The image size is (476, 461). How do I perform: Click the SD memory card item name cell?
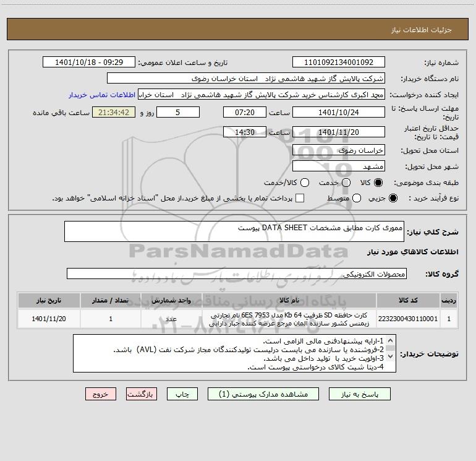pyautogui.click(x=289, y=319)
